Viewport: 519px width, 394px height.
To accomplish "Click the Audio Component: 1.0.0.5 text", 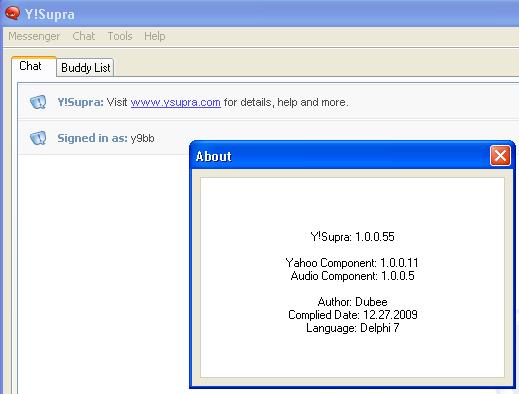I will (x=352, y=276).
